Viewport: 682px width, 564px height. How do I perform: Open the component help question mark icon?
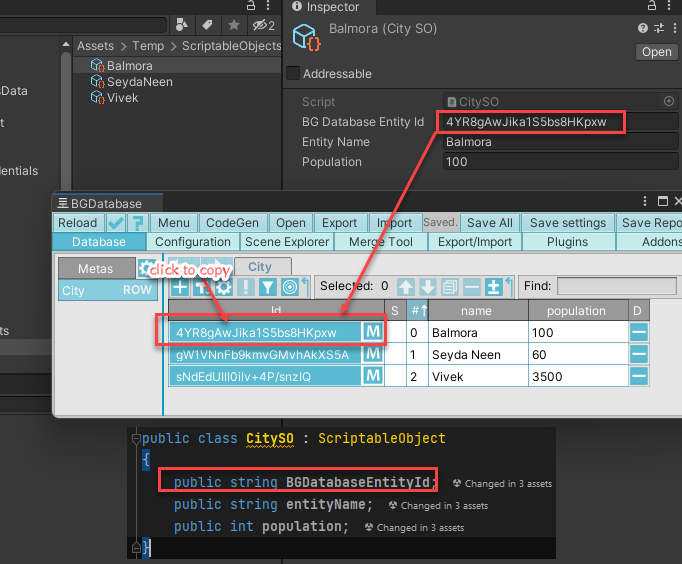[x=642, y=28]
